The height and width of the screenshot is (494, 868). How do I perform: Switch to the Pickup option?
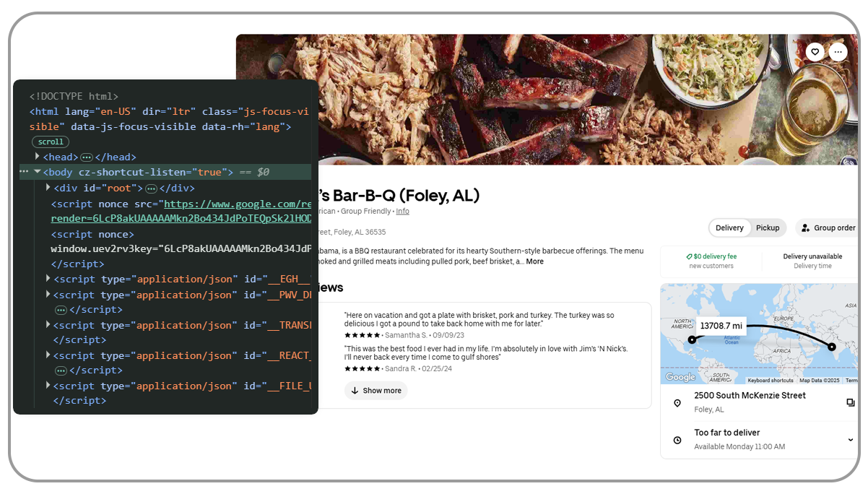pos(768,227)
